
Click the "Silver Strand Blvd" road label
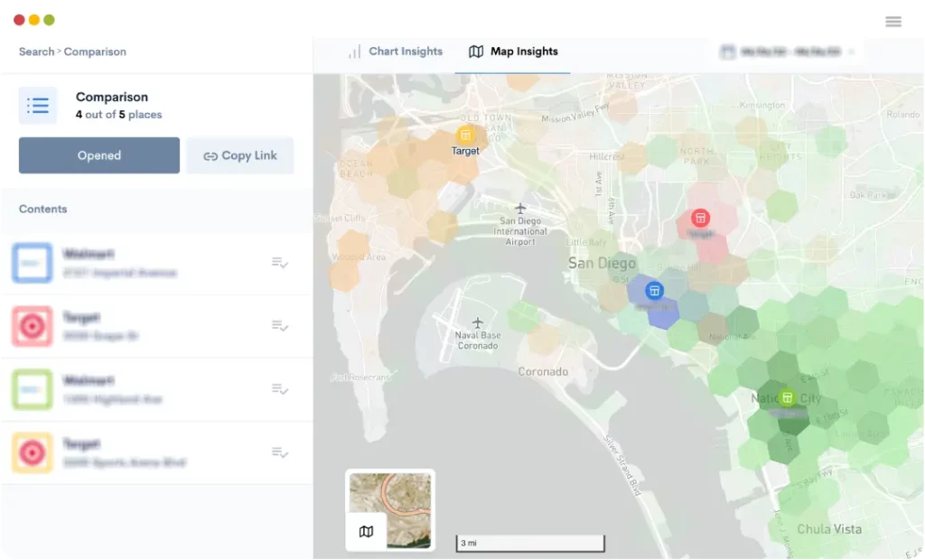coord(623,467)
